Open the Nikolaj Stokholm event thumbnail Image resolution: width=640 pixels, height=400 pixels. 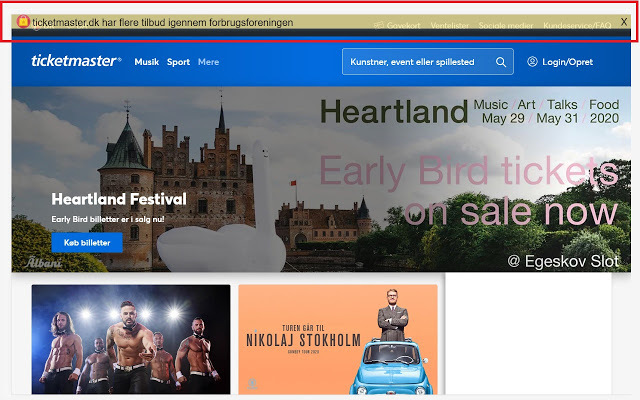(338, 339)
